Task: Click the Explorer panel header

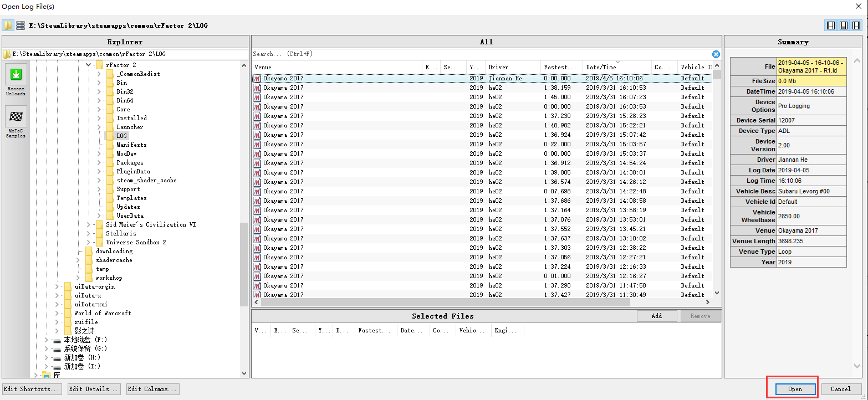Action: coord(125,42)
